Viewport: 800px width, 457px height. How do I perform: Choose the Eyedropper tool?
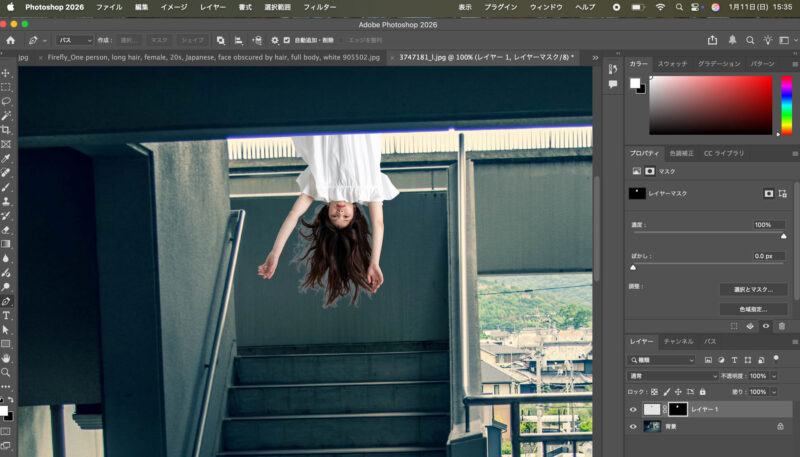tap(6, 158)
